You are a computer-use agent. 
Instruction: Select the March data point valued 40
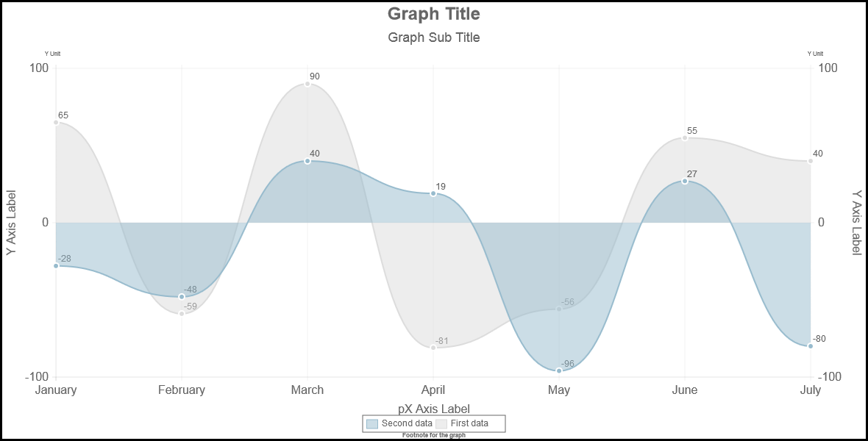coord(307,161)
